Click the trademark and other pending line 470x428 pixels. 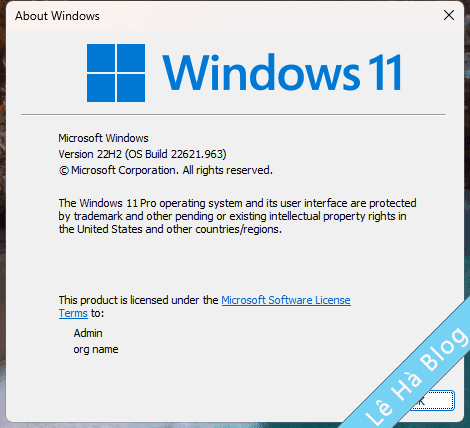(232, 216)
